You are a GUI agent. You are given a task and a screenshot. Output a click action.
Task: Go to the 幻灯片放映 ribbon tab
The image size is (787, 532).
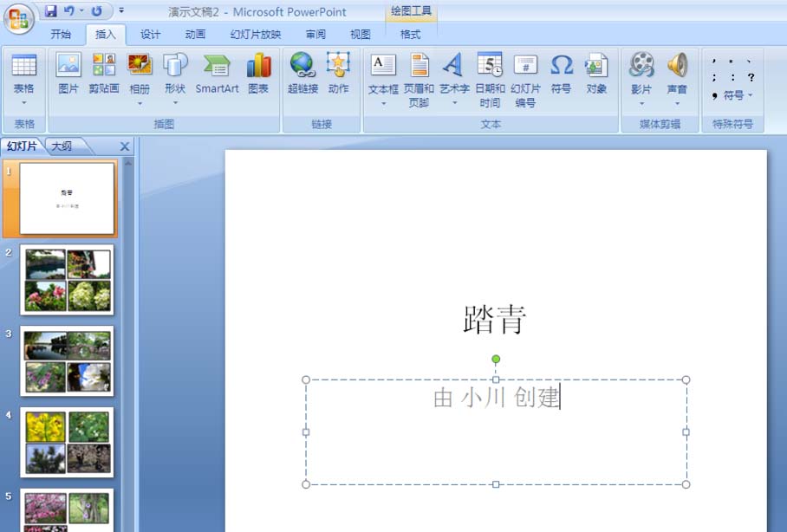pyautogui.click(x=256, y=34)
